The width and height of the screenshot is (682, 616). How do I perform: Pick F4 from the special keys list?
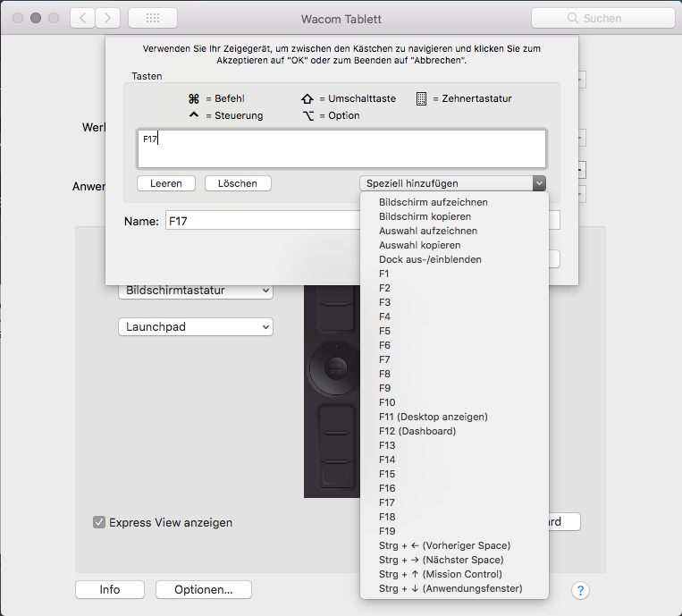[455, 316]
